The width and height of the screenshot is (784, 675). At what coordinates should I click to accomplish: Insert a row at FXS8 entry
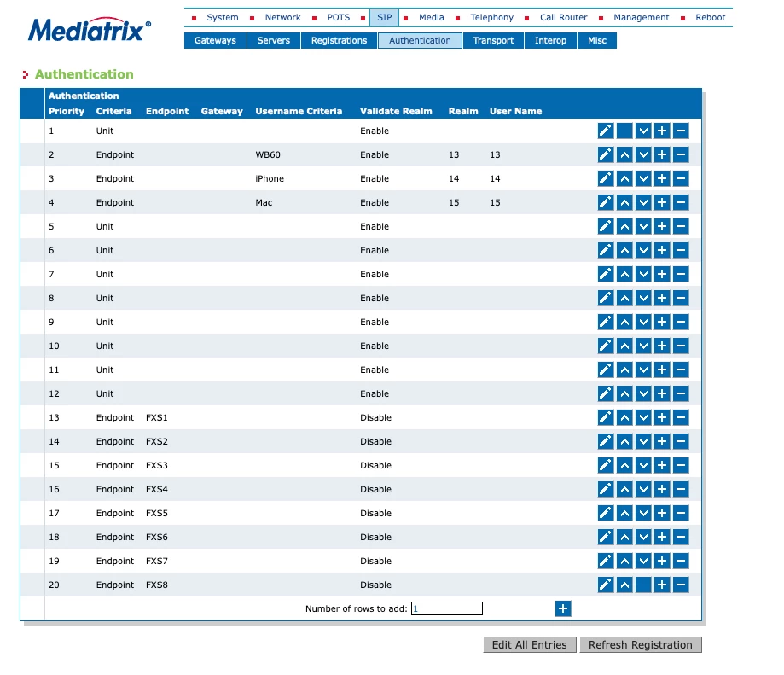(x=662, y=585)
